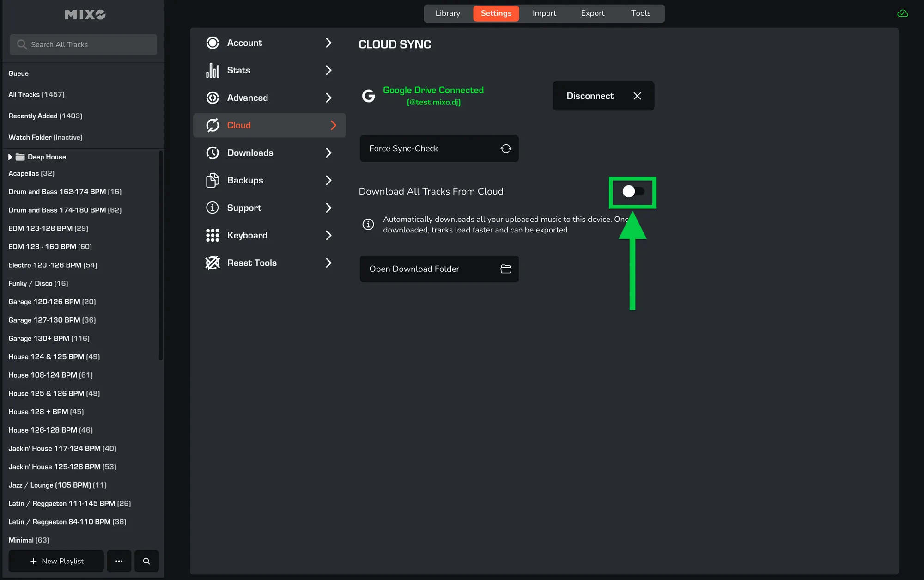
Task: Switch to the Library tab
Action: tap(447, 13)
